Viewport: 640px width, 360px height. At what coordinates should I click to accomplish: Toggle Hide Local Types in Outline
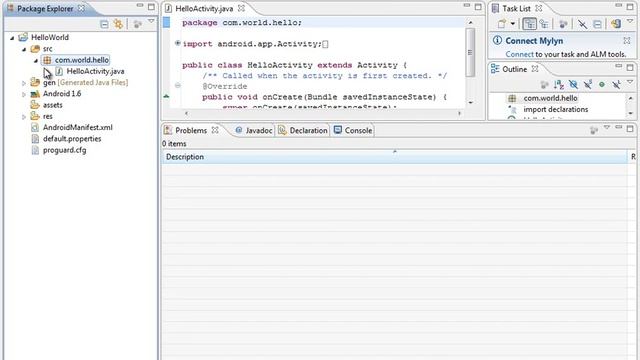pos(616,84)
